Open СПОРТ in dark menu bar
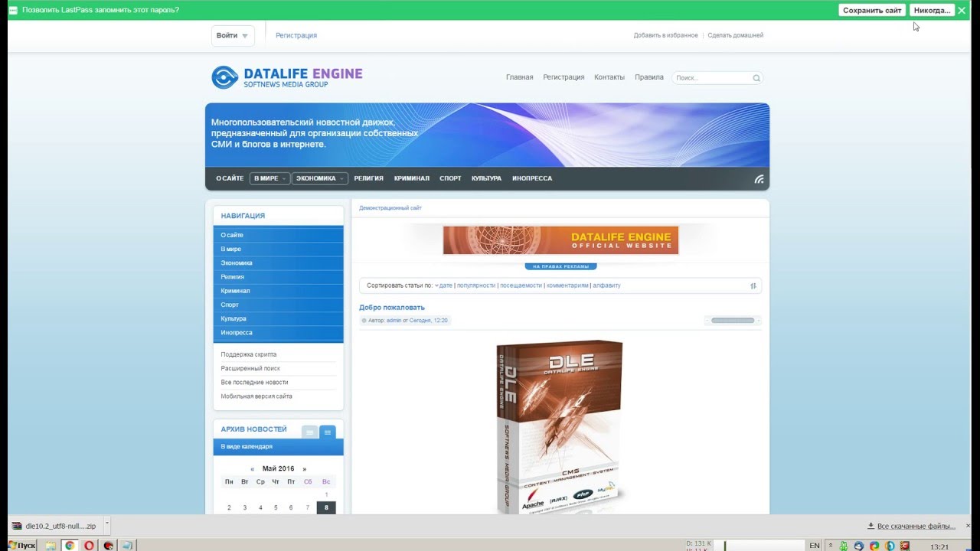The image size is (980, 551). click(x=450, y=178)
